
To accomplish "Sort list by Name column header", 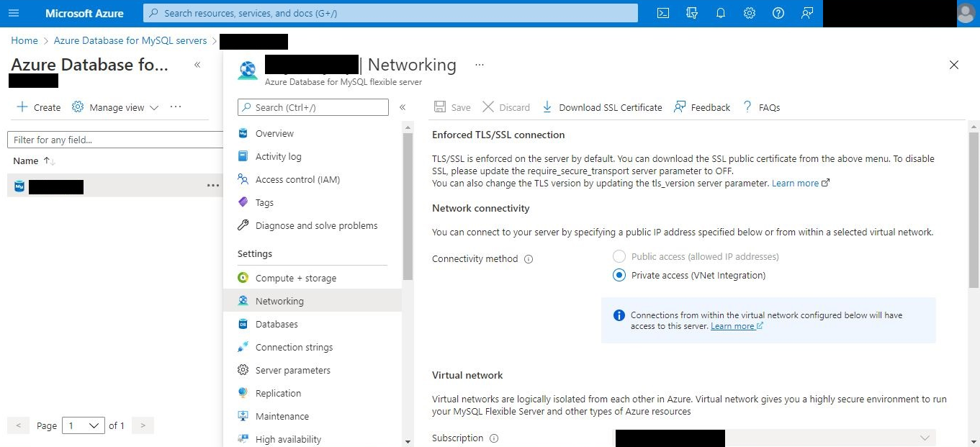I will click(35, 161).
